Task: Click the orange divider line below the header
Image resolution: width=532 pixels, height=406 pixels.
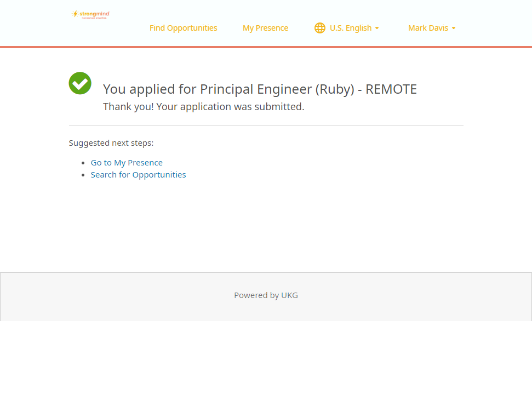Action: pos(266,47)
